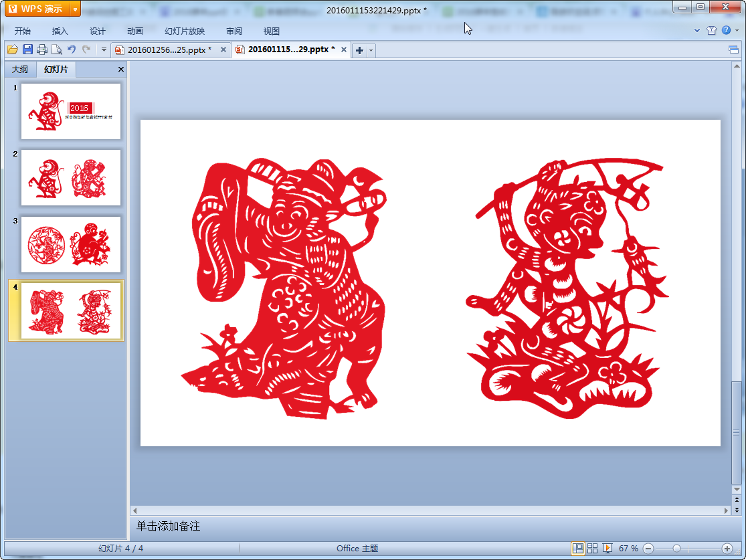This screenshot has height=560, width=746.
Task: Minimize the WPS window
Action: pyautogui.click(x=682, y=7)
